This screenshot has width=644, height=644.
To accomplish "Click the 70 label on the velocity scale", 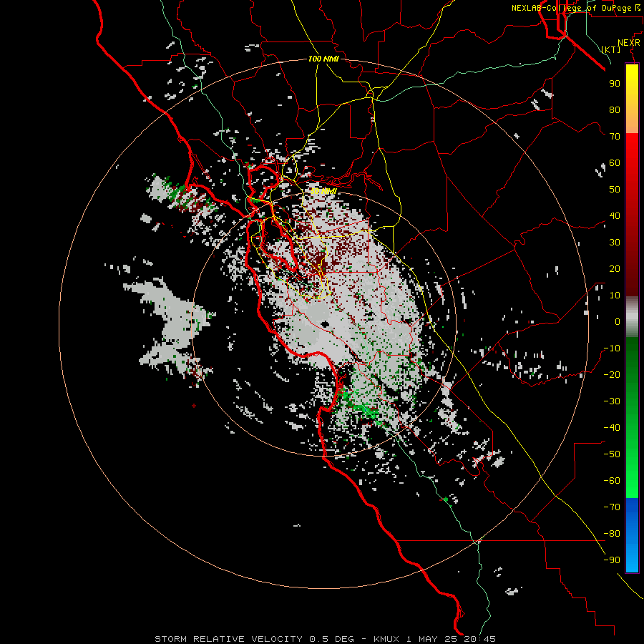I will tap(615, 137).
